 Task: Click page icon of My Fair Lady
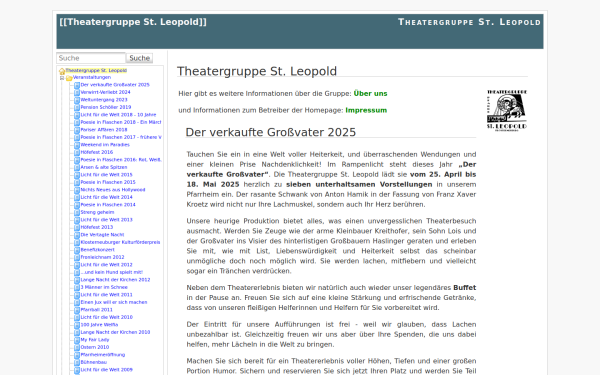click(77, 340)
